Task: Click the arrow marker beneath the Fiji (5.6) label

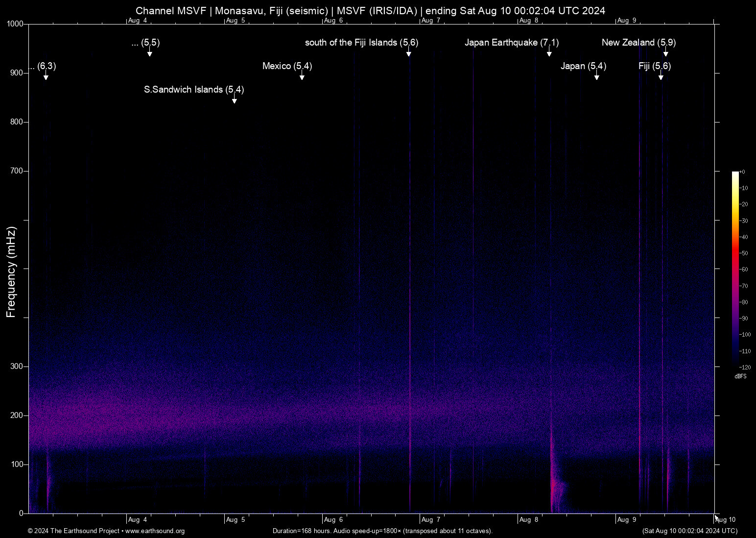Action: coord(661,75)
